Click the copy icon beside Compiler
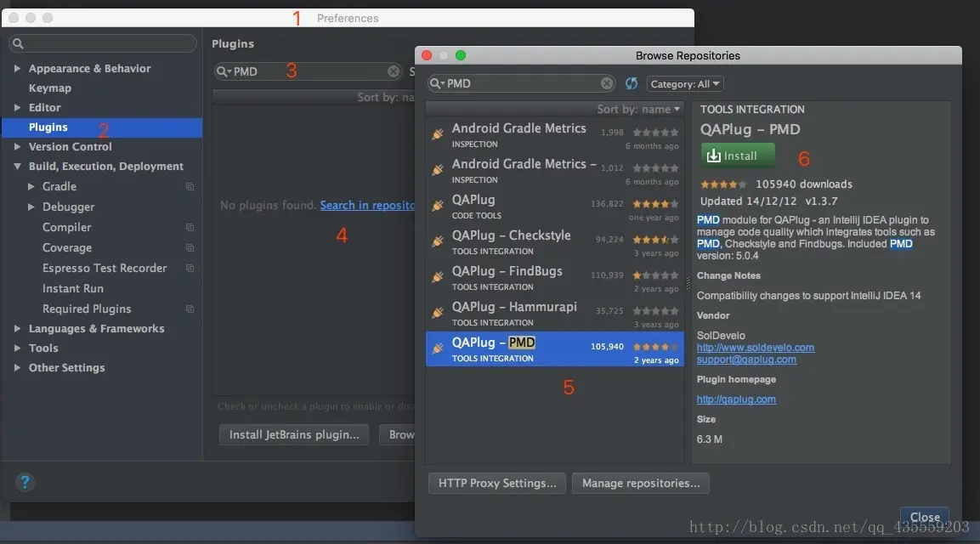The height and width of the screenshot is (544, 980). [190, 227]
